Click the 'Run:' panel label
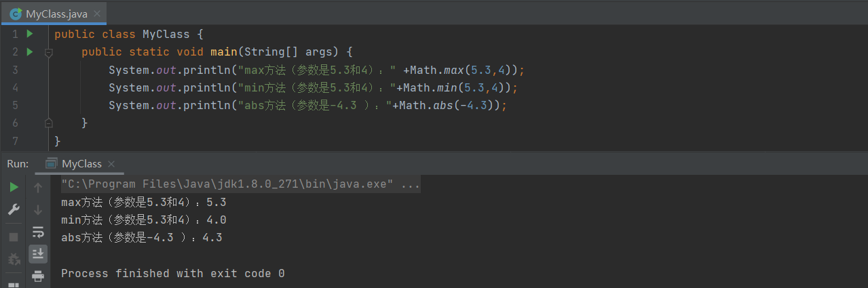The width and height of the screenshot is (868, 288). pyautogui.click(x=18, y=163)
